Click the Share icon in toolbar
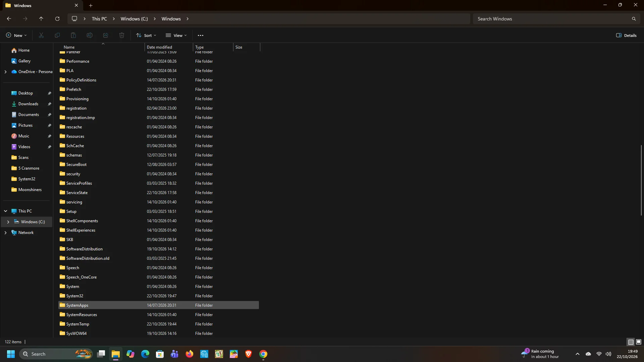The width and height of the screenshot is (644, 362). (x=106, y=35)
